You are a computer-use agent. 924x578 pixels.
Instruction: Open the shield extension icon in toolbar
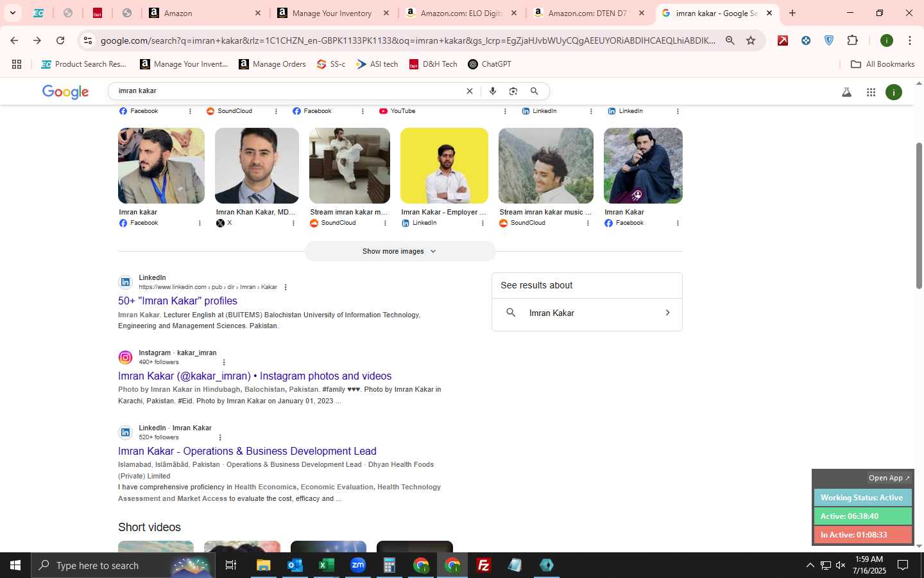click(x=829, y=40)
